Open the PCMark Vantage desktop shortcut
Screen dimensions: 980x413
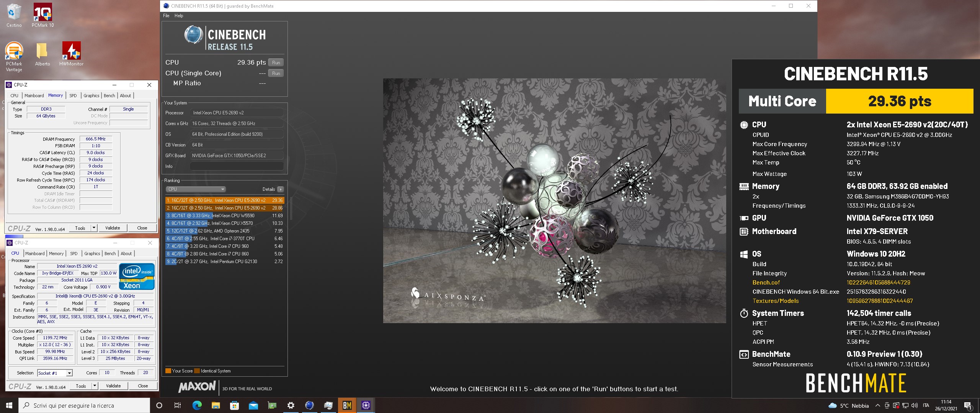(14, 57)
